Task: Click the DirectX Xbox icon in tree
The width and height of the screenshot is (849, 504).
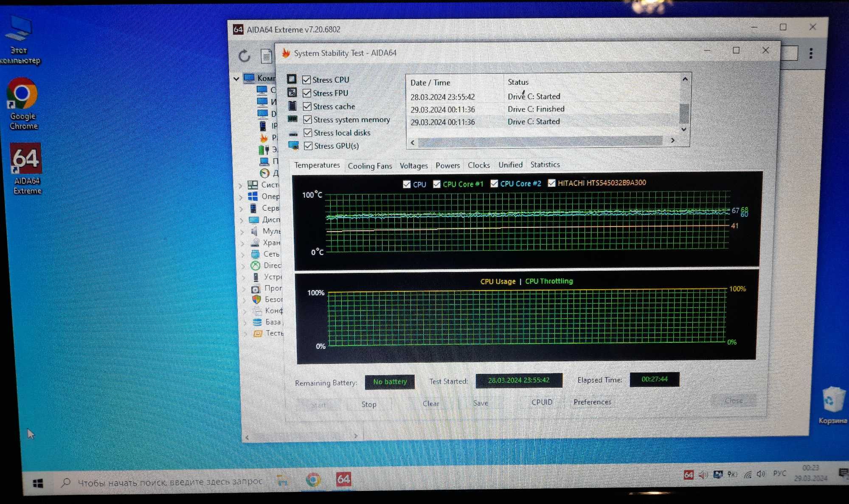Action: pos(255,266)
